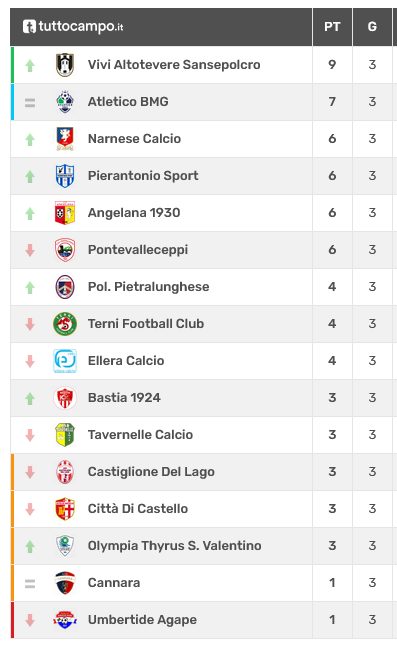This screenshot has width=397, height=647.
Task: Click green up arrow beside Bastia 1924
Action: [x=30, y=399]
